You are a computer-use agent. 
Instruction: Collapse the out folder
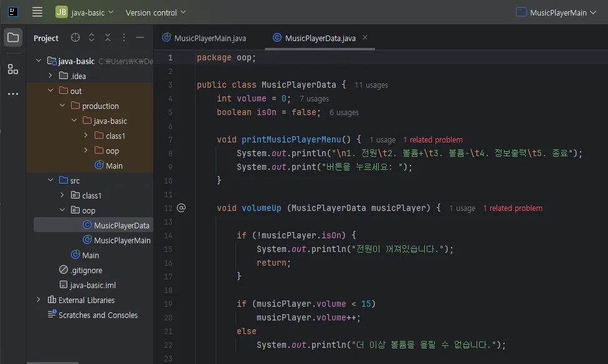tap(50, 91)
